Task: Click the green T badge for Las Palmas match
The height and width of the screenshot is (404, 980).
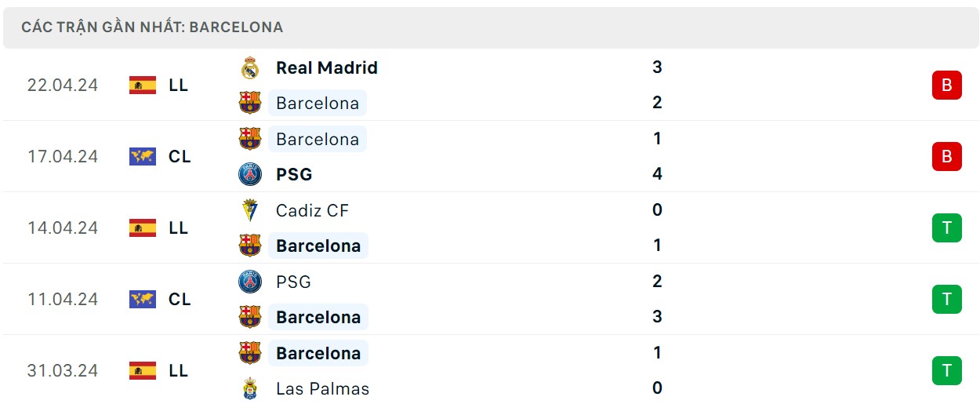Action: (x=946, y=370)
